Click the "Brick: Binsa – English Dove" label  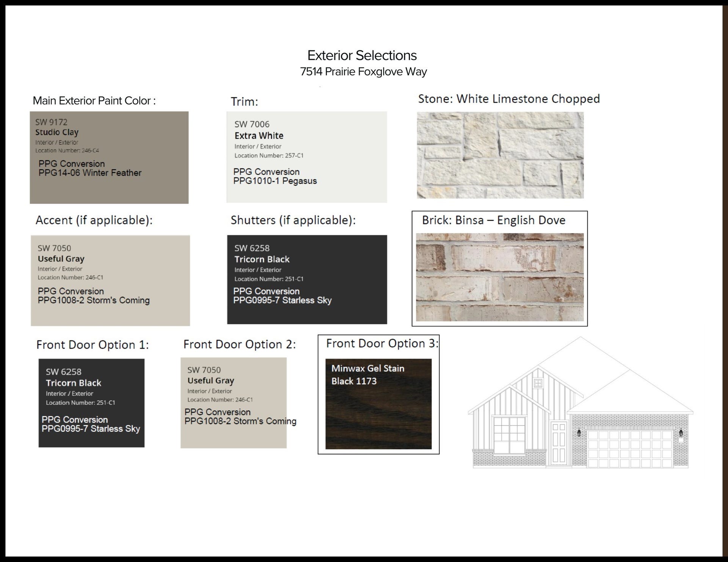494,220
